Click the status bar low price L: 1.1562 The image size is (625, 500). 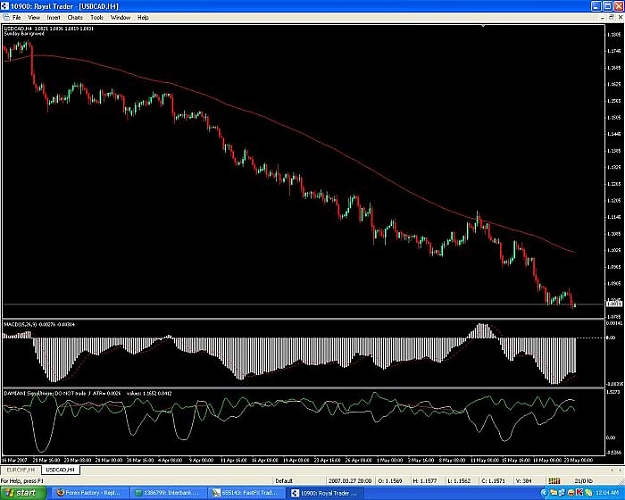pyautogui.click(x=459, y=481)
